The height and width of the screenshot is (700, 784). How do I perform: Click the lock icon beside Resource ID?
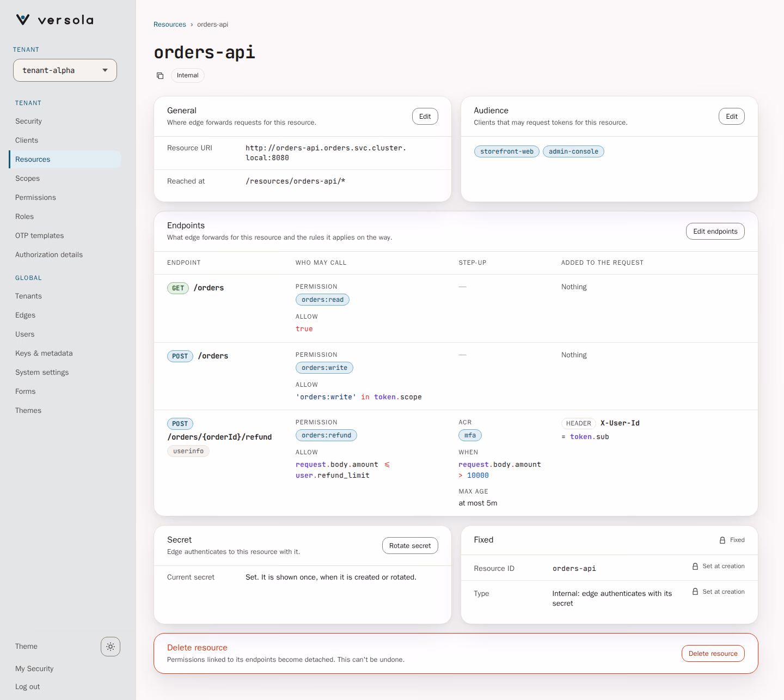click(695, 567)
